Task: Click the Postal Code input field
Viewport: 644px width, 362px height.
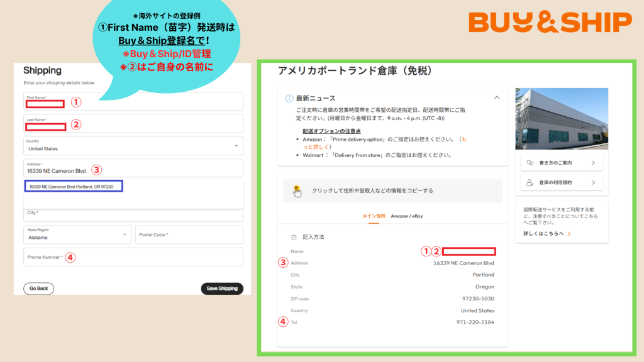Action: 189,235
